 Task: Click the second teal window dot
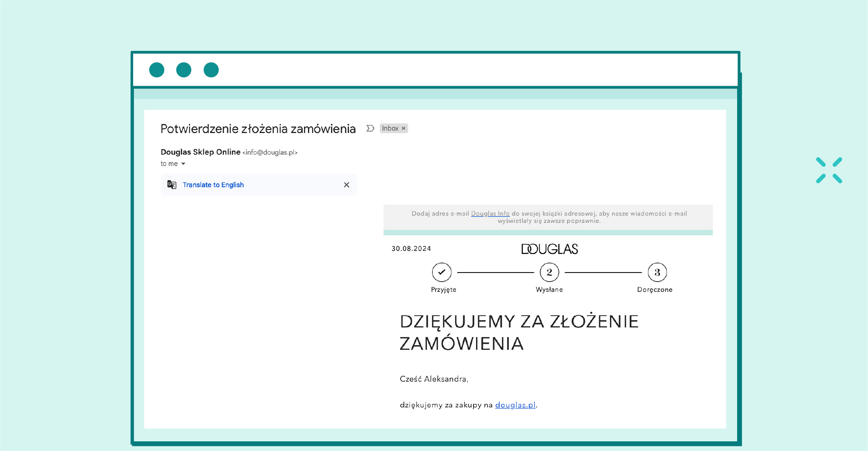(184, 70)
